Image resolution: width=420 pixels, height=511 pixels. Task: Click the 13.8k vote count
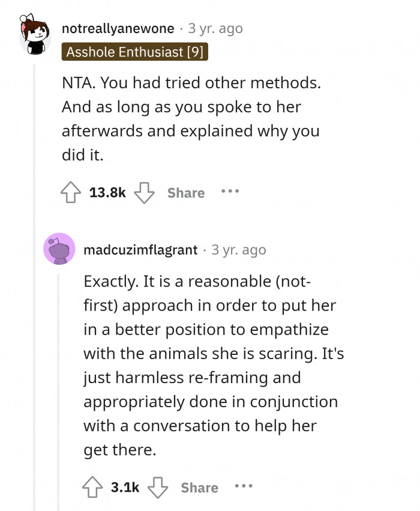(x=107, y=193)
